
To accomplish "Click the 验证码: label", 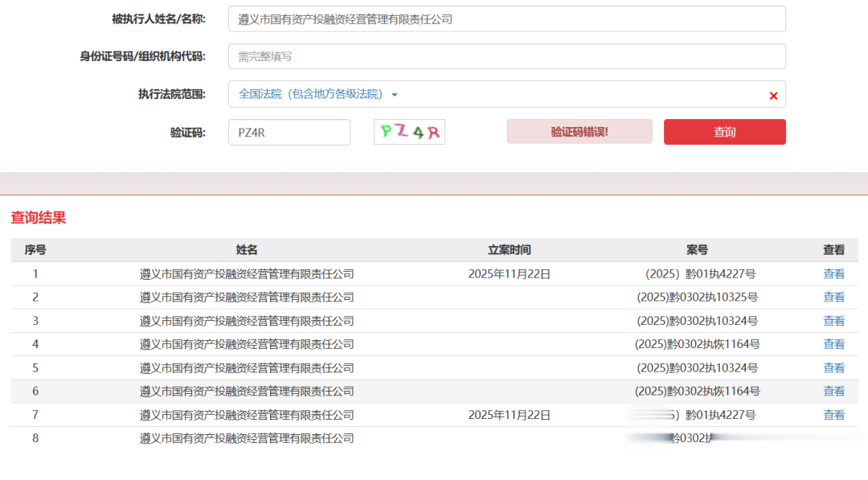I will (187, 133).
